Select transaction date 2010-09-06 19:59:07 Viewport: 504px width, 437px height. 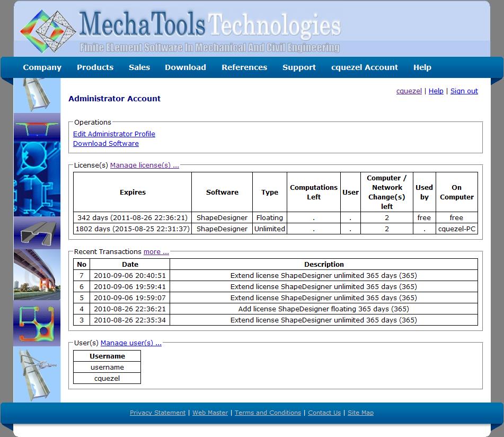130,298
